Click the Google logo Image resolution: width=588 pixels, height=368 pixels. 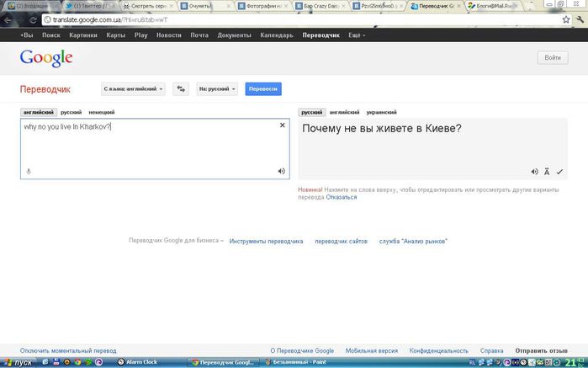coord(46,58)
